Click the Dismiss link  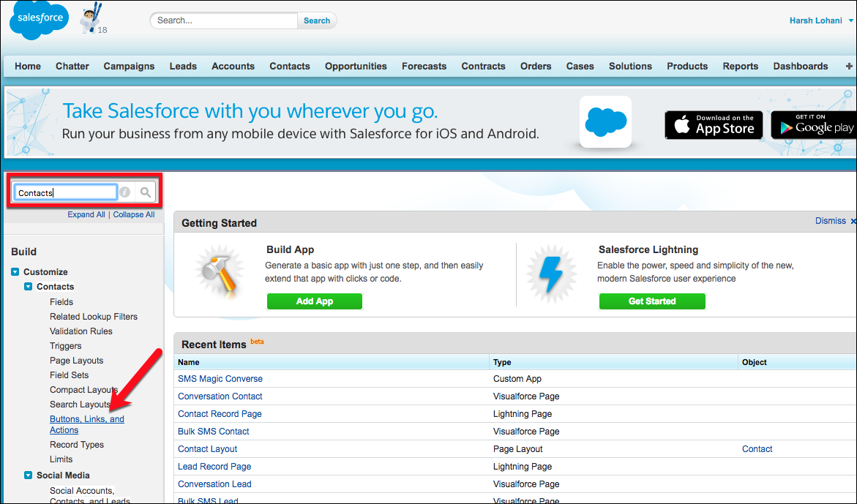pos(830,221)
